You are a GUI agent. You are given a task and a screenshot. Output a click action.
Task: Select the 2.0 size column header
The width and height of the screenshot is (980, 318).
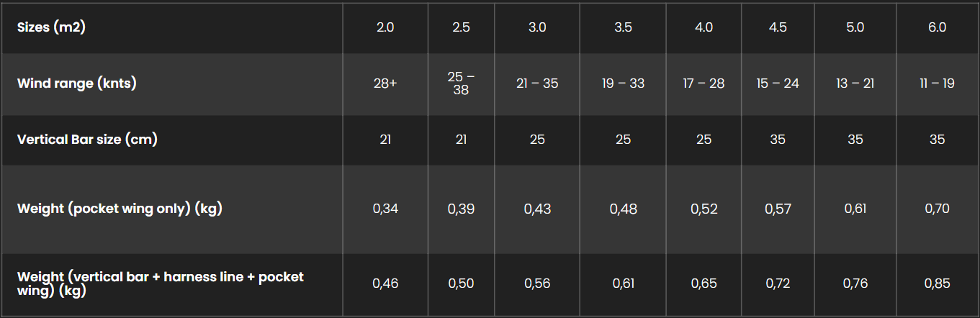point(385,28)
